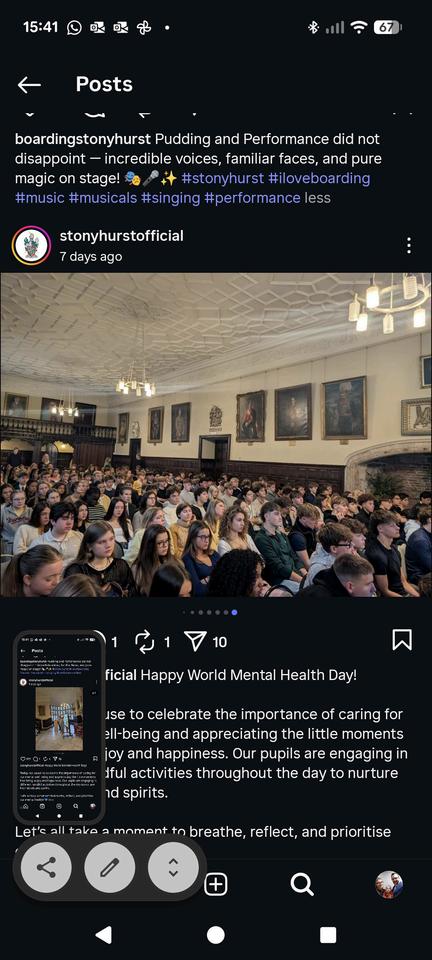Expand the screenshot scroll capture button
Screen dimensions: 432x960
[173, 867]
